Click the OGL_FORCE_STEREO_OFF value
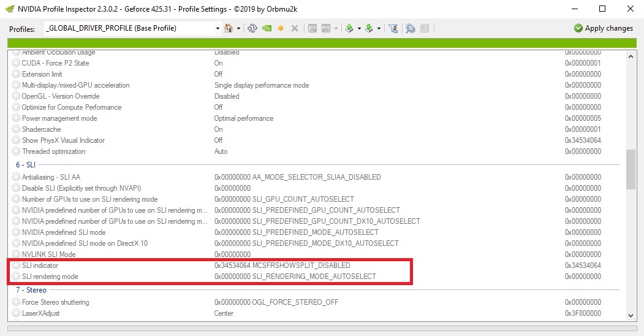Screen dimensions: 644x336 295,302
